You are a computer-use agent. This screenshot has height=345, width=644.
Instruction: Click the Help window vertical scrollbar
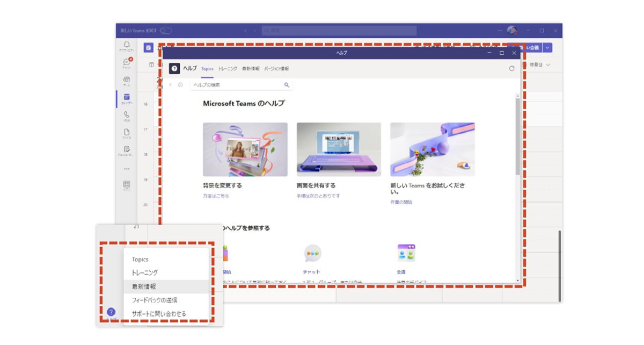click(x=517, y=136)
